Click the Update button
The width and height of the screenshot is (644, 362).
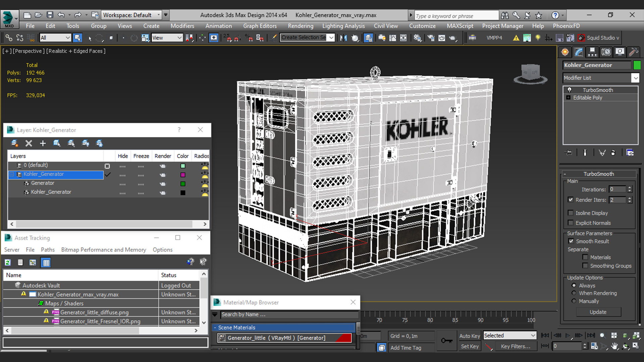point(598,312)
